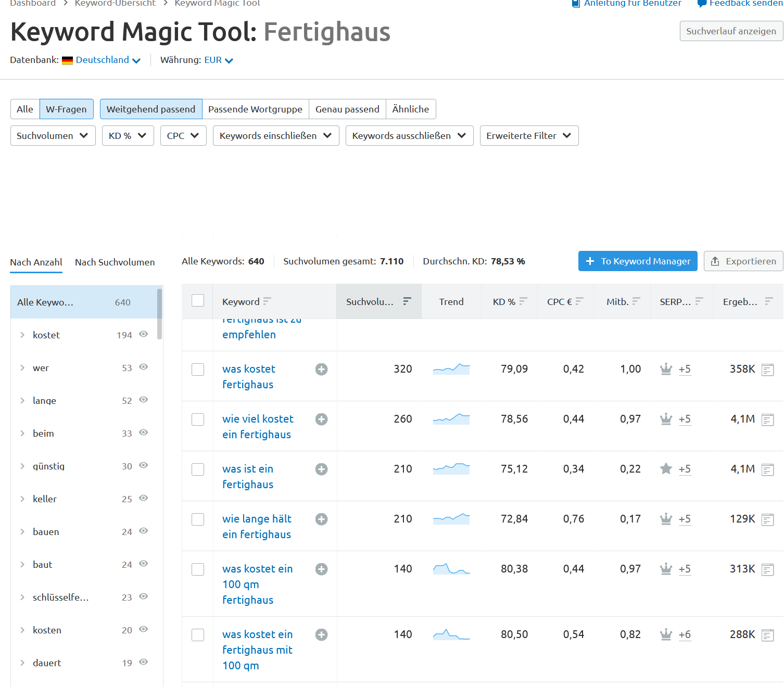Sort by Keyword column filter icon
The width and height of the screenshot is (784, 687).
coord(267,301)
